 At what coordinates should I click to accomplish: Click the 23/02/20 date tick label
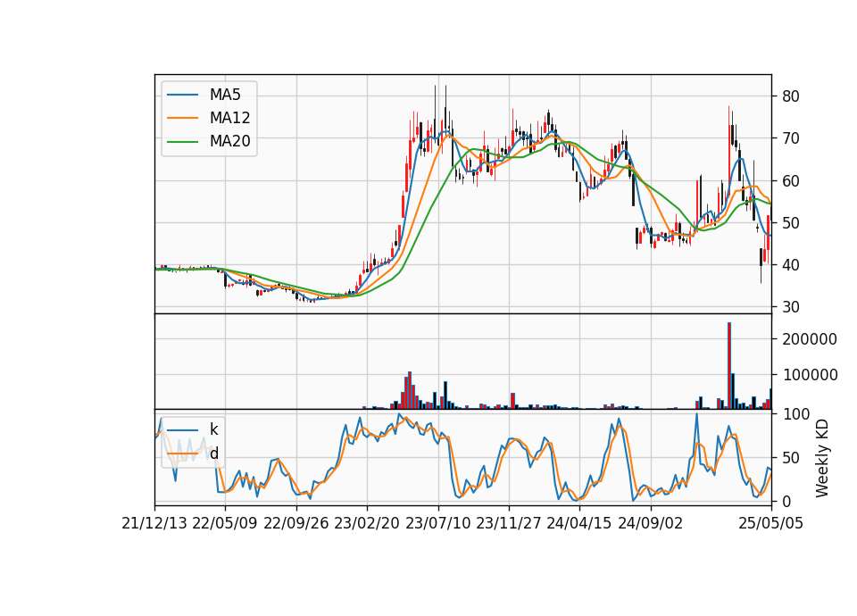tap(367, 523)
